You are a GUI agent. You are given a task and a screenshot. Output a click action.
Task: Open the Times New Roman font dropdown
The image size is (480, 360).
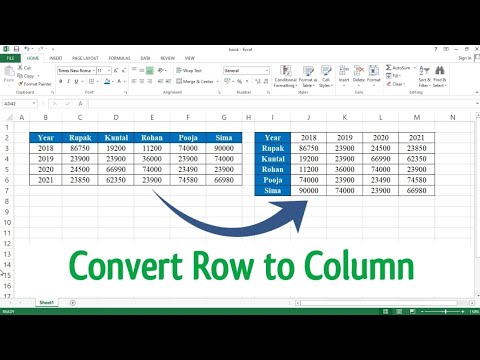[94, 71]
